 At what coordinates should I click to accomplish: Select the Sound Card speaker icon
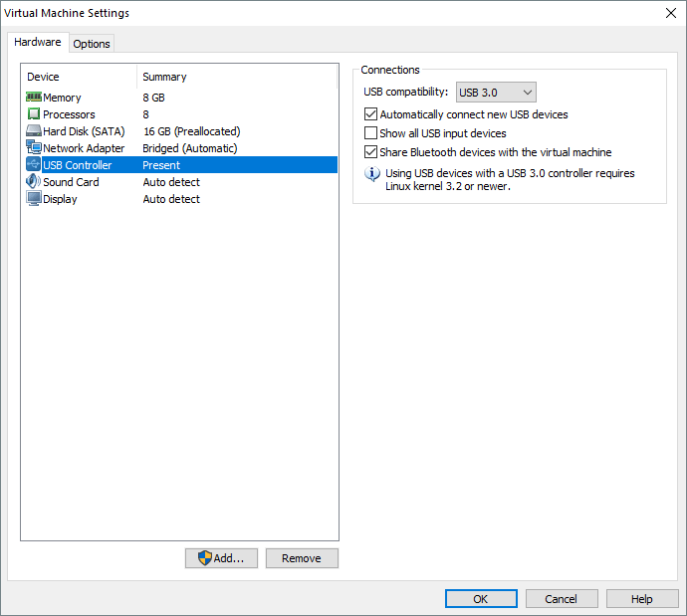coord(34,182)
